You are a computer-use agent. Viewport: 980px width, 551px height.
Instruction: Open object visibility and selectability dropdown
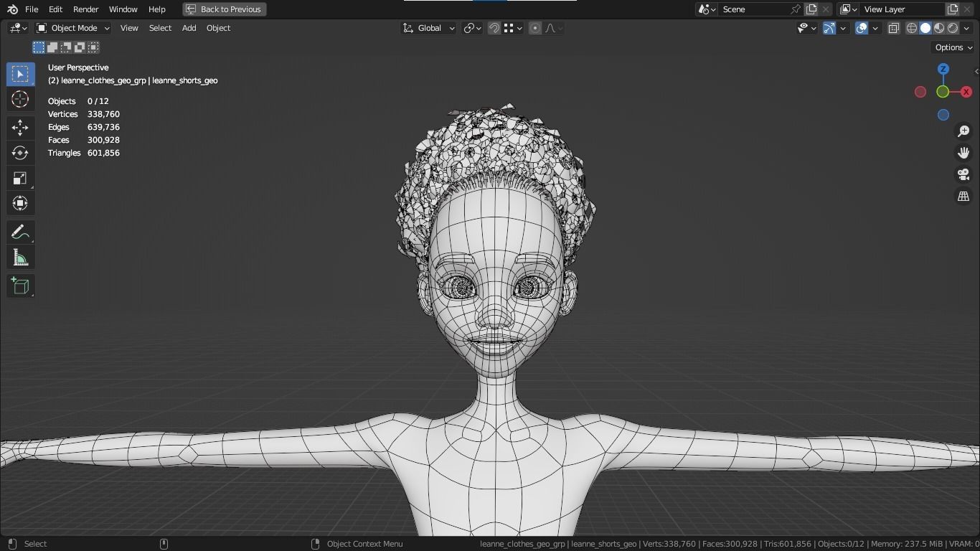tap(807, 28)
